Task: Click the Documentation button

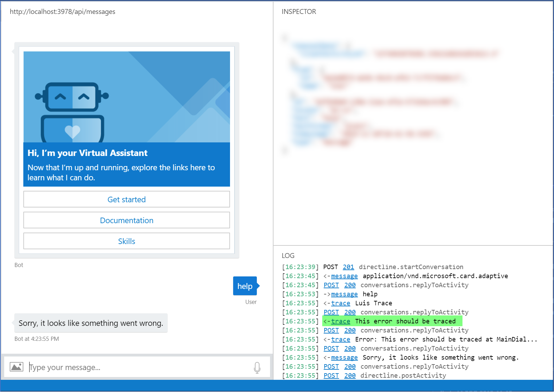Action: pos(127,220)
